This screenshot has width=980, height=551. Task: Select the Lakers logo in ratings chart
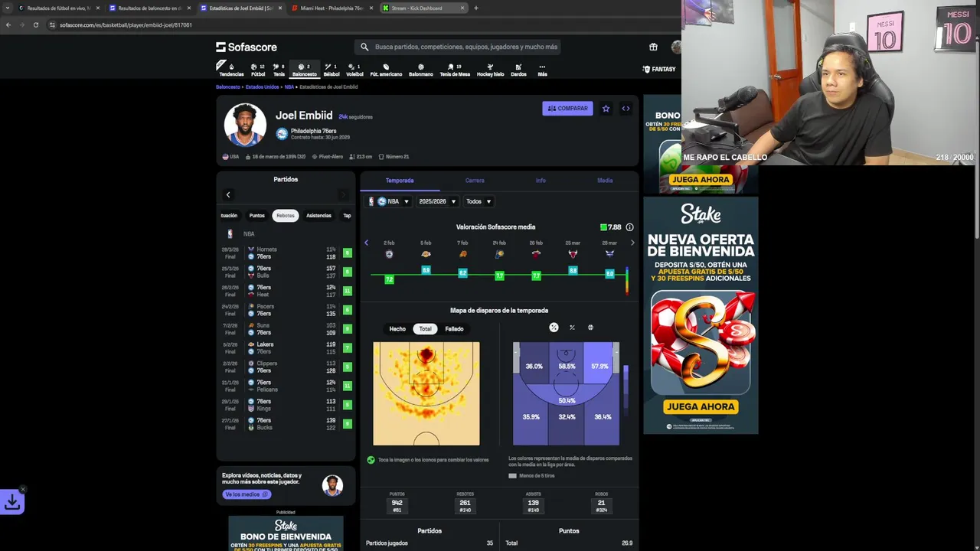(x=426, y=254)
